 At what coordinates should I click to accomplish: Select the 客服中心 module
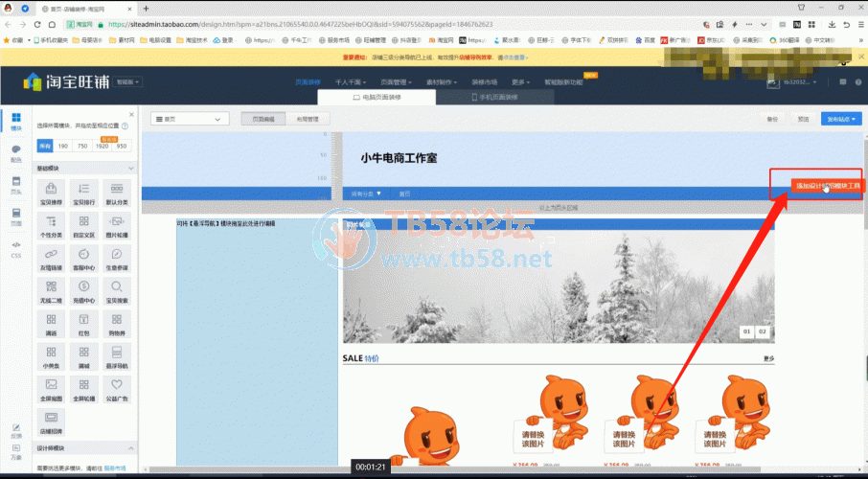[x=84, y=259]
